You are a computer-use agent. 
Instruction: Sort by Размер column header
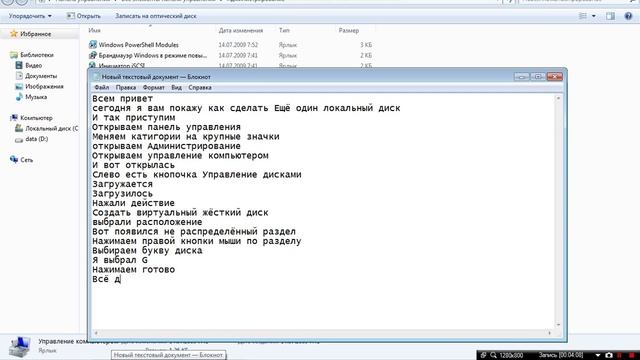coord(349,30)
